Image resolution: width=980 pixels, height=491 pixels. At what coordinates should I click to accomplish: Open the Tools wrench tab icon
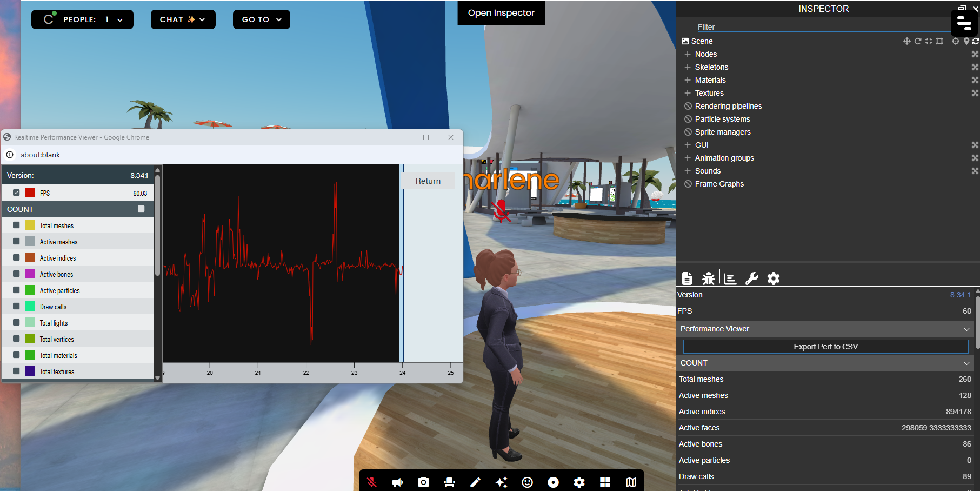tap(751, 278)
